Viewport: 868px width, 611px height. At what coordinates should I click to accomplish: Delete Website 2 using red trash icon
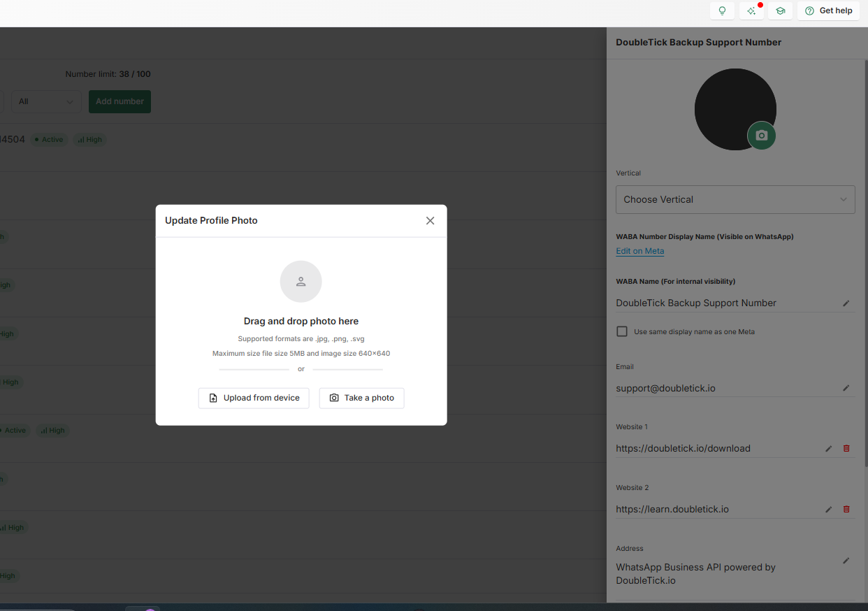[846, 510]
